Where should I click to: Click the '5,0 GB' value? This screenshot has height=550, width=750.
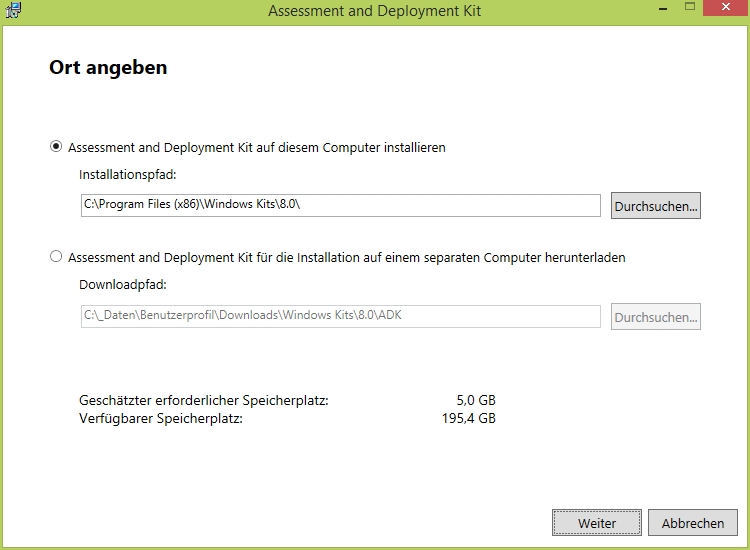point(476,400)
